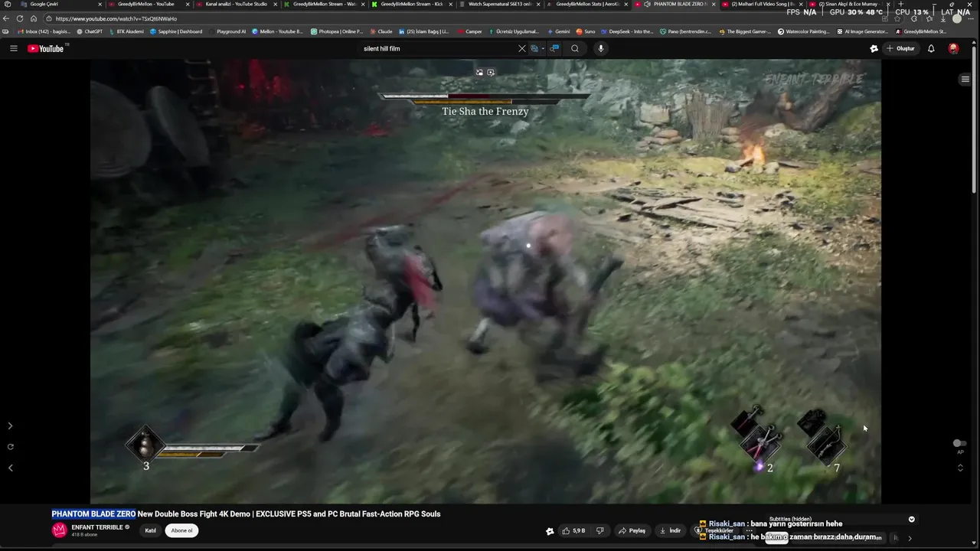Clear the search field with the X icon
This screenshot has width=980, height=551.
coord(522,48)
